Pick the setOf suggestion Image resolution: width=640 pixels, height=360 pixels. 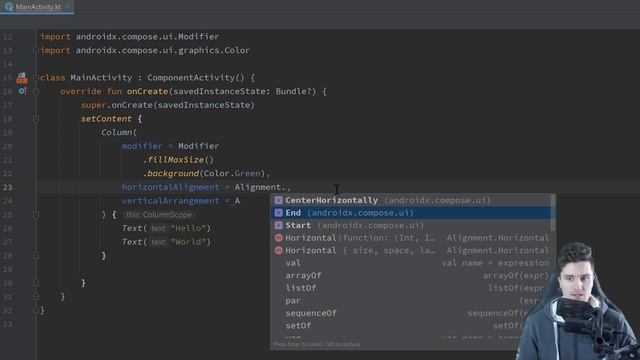411,326
